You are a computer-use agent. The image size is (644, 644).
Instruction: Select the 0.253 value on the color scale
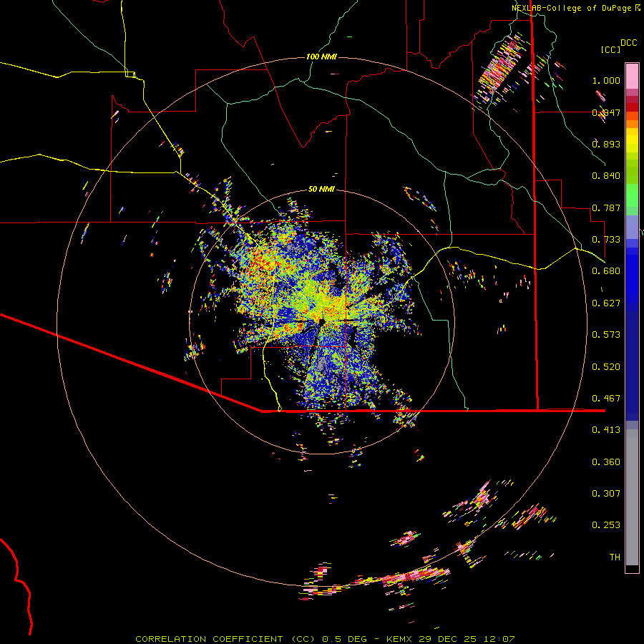pyautogui.click(x=606, y=525)
